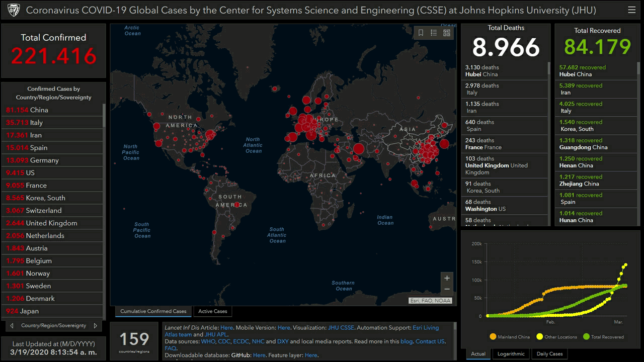The height and width of the screenshot is (362, 644).
Task: Zoom out using the map minus icon
Action: pyautogui.click(x=446, y=289)
